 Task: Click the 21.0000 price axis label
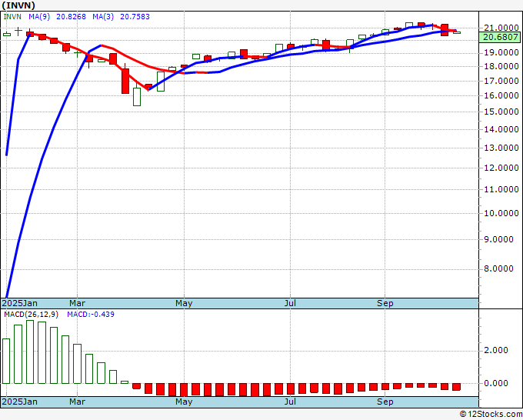click(x=501, y=28)
